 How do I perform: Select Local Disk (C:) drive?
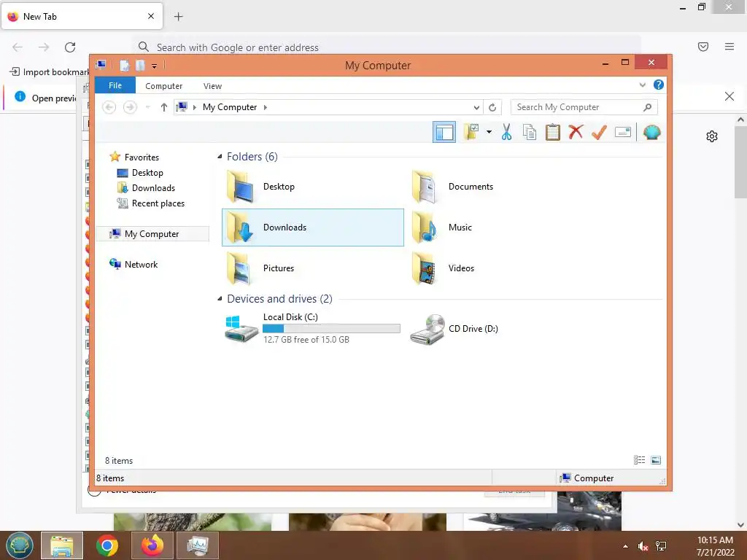[312, 328]
